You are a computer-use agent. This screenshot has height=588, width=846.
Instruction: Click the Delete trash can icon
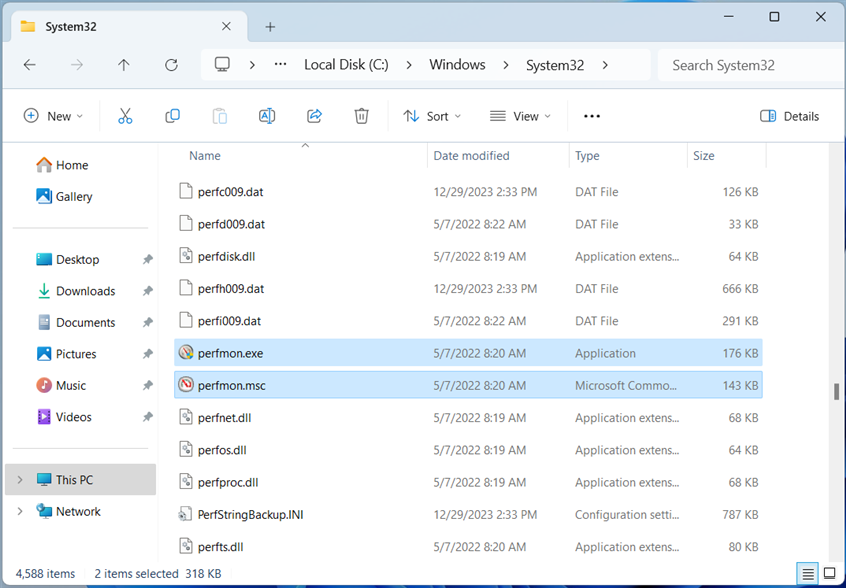(362, 116)
